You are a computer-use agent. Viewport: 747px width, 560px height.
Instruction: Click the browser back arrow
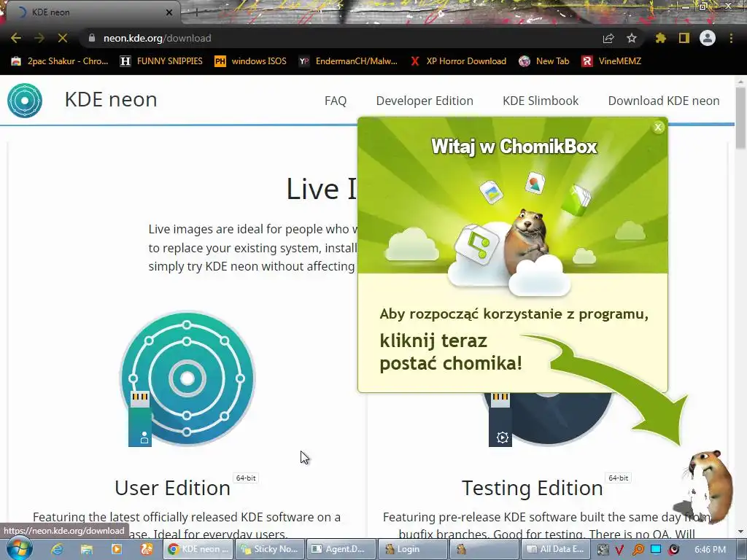pos(16,38)
